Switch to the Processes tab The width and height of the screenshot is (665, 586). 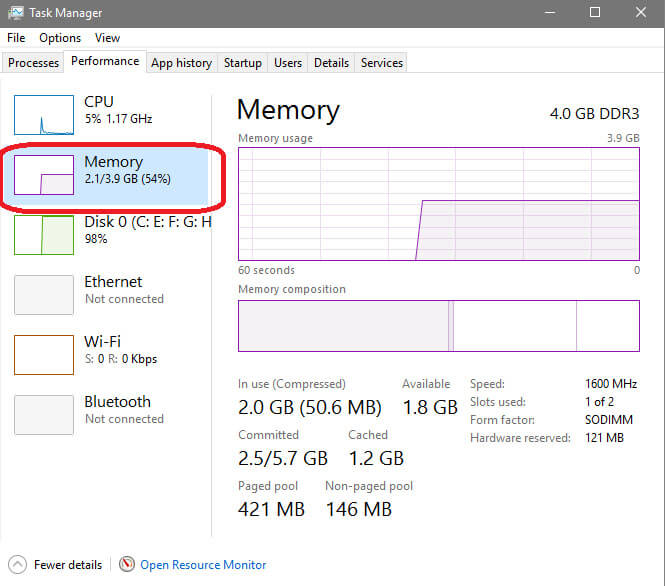[34, 63]
